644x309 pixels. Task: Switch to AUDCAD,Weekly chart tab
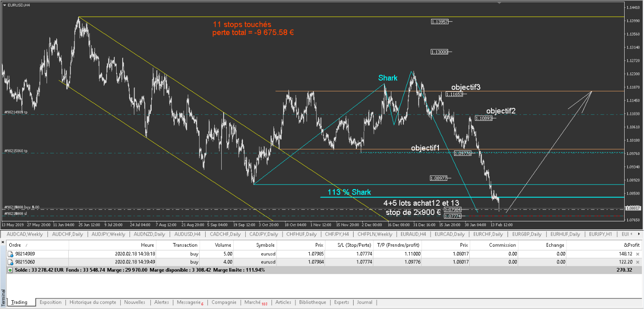pyautogui.click(x=24, y=234)
